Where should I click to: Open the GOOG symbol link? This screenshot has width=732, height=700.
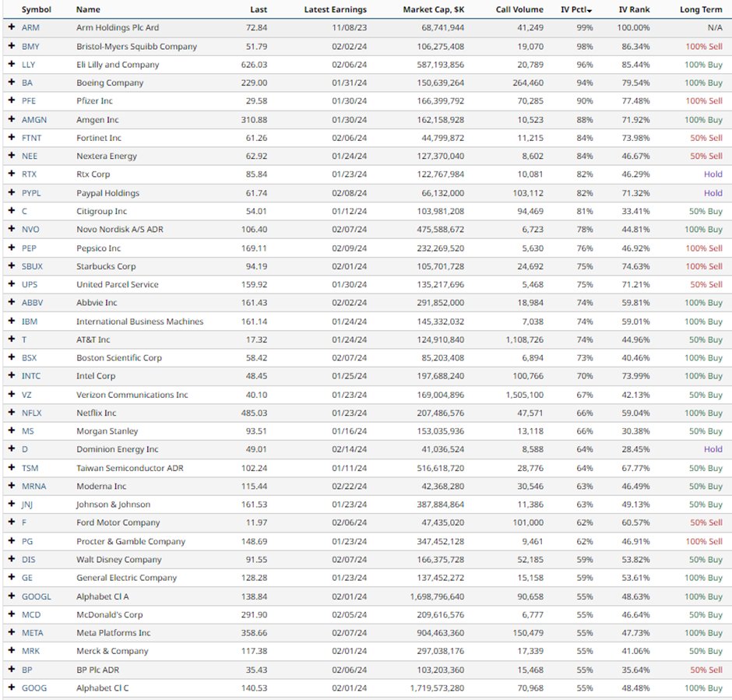coord(34,688)
